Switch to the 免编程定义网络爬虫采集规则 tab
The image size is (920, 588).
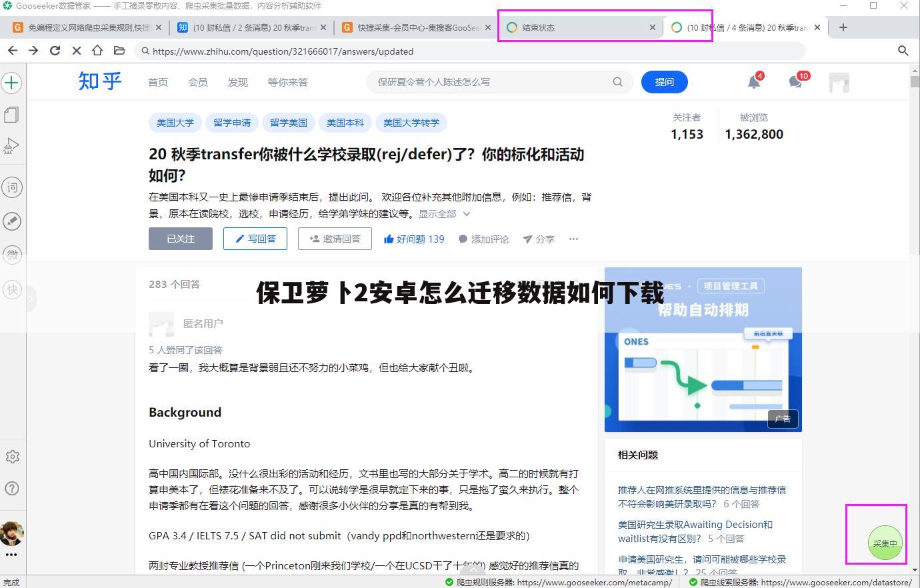pyautogui.click(x=87, y=27)
